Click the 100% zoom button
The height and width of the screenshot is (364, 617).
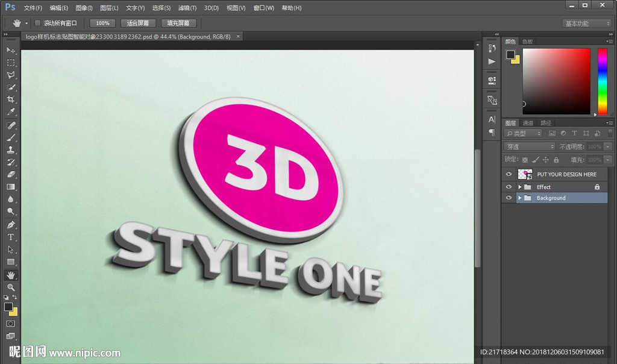tap(102, 24)
